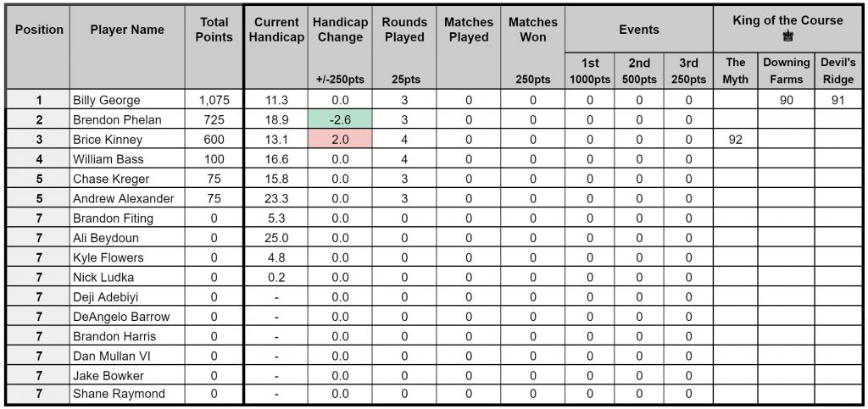Select the 91 score under Devil's Ridge
This screenshot has width=868, height=409.
(838, 100)
